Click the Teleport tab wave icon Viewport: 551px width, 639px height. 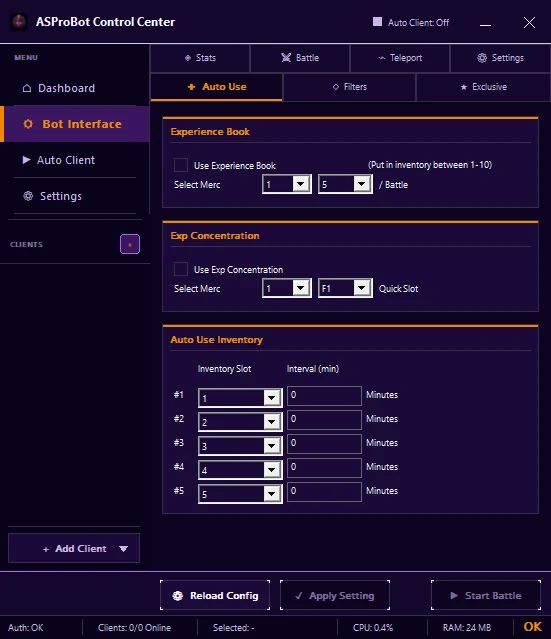click(x=381, y=58)
